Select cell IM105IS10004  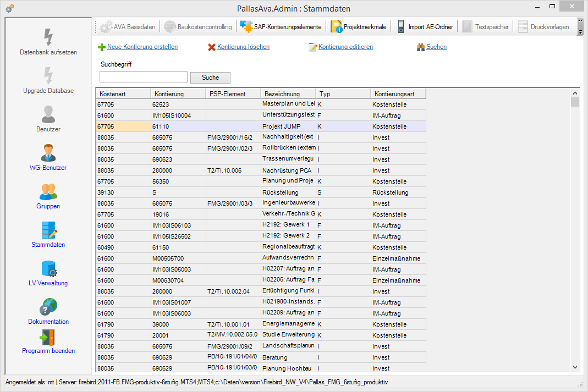click(179, 115)
